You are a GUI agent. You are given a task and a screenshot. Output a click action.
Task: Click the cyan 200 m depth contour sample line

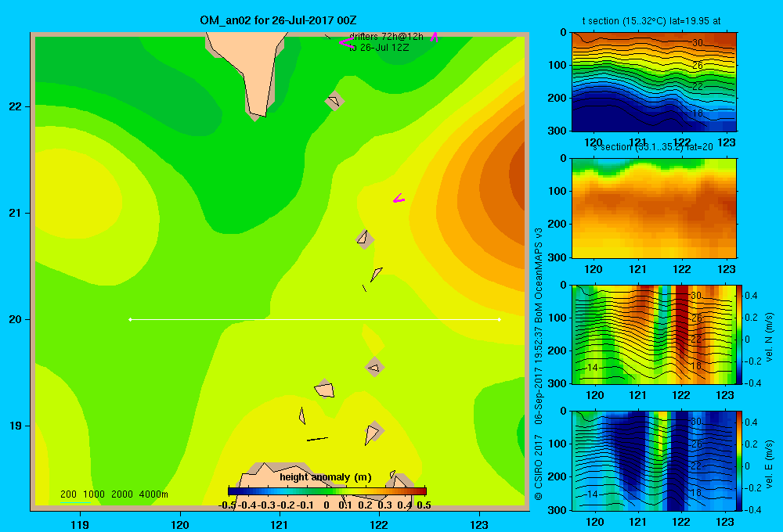(x=75, y=502)
